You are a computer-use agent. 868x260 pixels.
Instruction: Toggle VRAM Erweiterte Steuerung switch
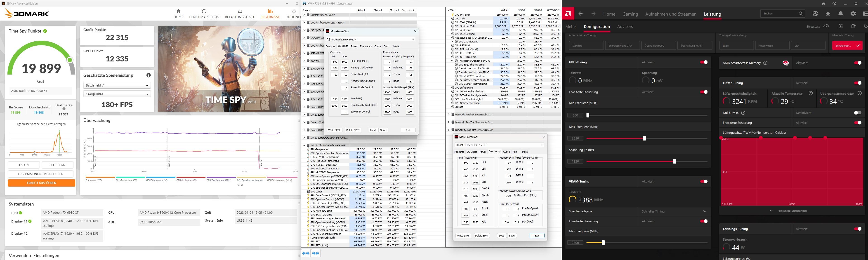(704, 221)
